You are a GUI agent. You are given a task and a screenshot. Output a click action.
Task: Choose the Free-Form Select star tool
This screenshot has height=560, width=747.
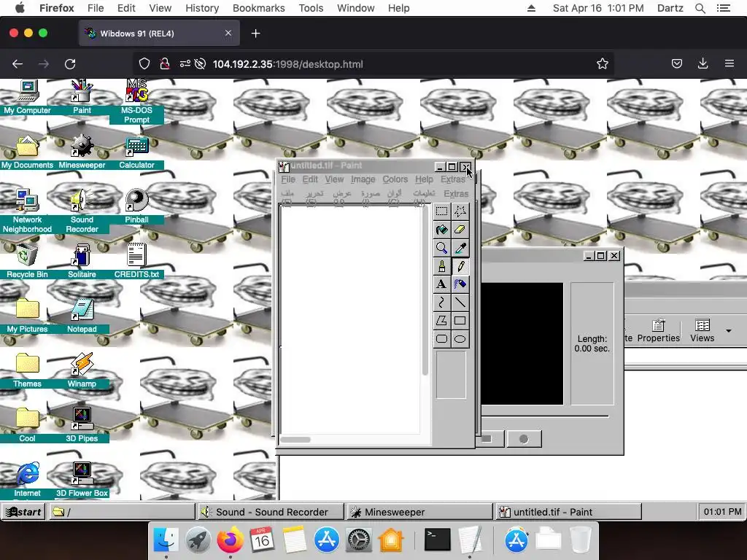click(x=460, y=211)
